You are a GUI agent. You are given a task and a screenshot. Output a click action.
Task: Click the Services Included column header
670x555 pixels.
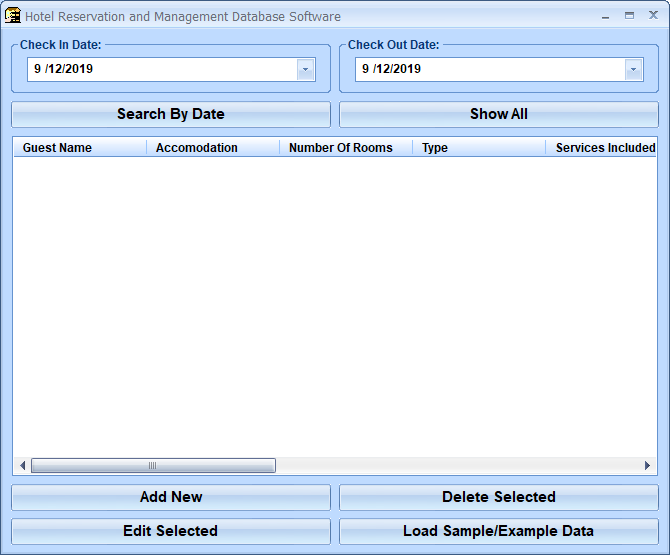(604, 148)
